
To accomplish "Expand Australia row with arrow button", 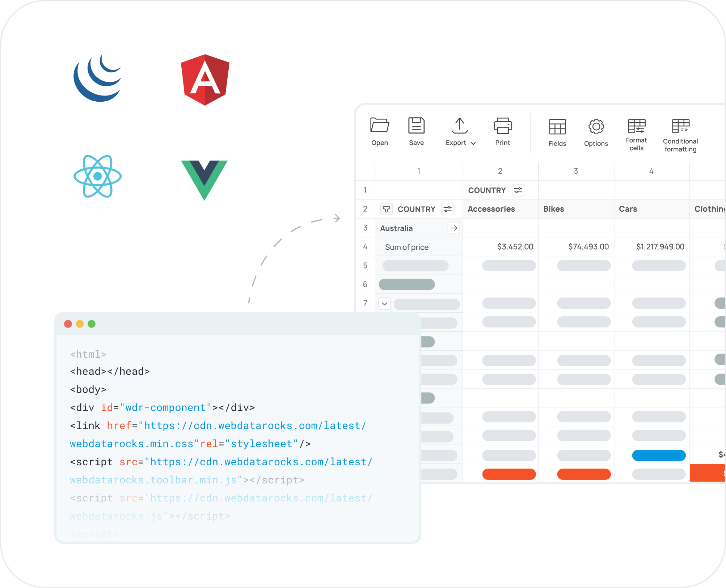I will (x=453, y=228).
